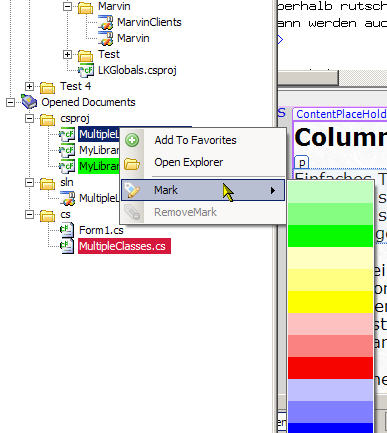Click the solution icon under sln folder
The image size is (387, 433).
tap(68, 198)
